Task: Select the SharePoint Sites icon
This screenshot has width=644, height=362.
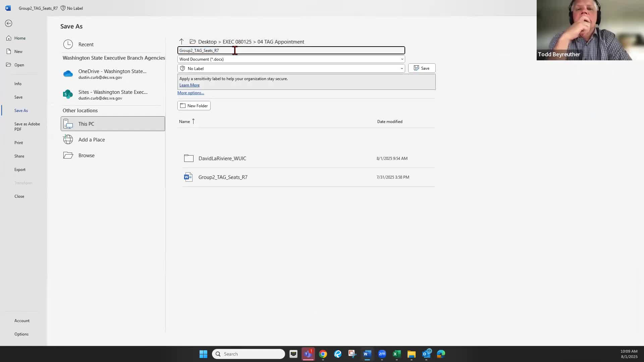Action: [68, 95]
